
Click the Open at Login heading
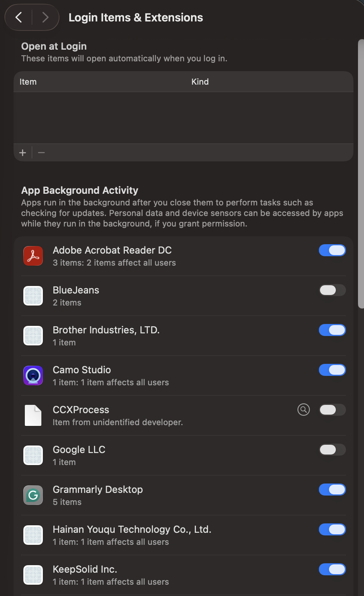(54, 46)
